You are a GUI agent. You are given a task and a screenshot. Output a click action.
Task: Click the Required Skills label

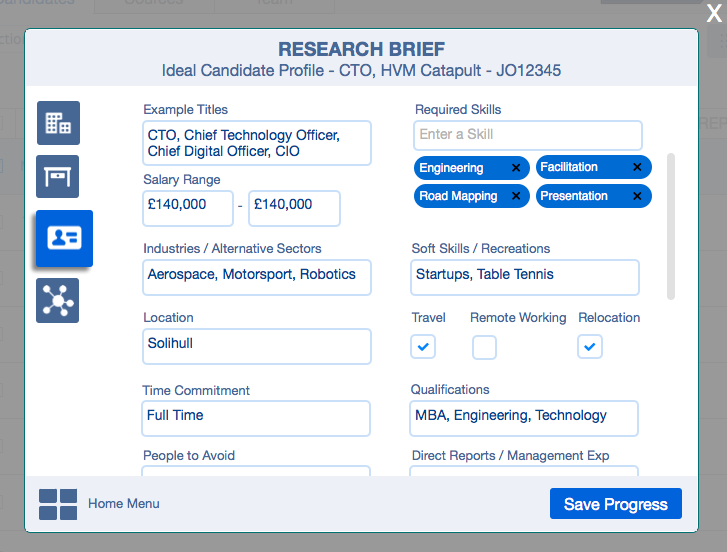(x=458, y=109)
